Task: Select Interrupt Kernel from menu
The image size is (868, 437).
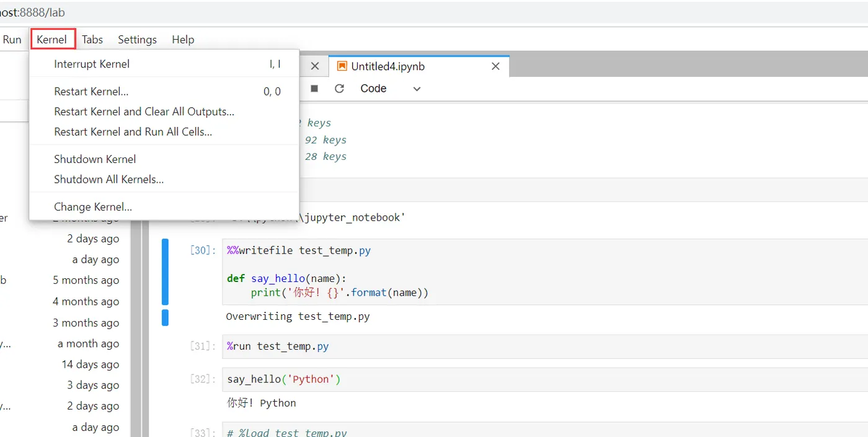Action: 92,64
